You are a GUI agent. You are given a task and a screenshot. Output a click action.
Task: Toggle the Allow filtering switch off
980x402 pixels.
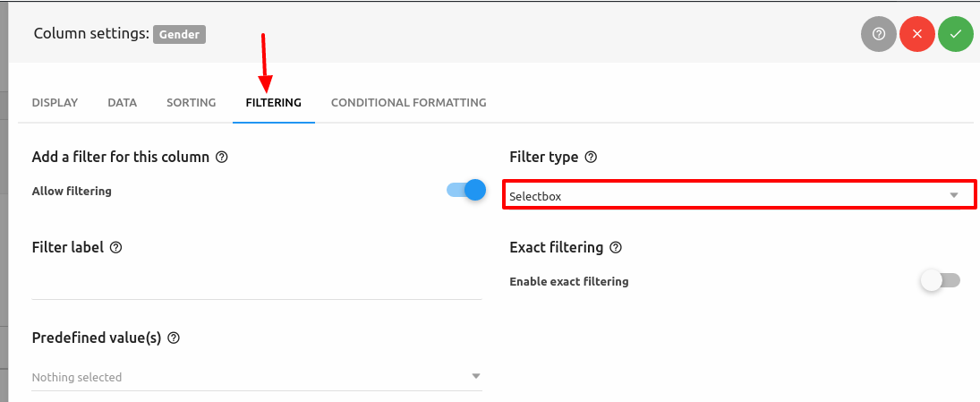(x=466, y=190)
